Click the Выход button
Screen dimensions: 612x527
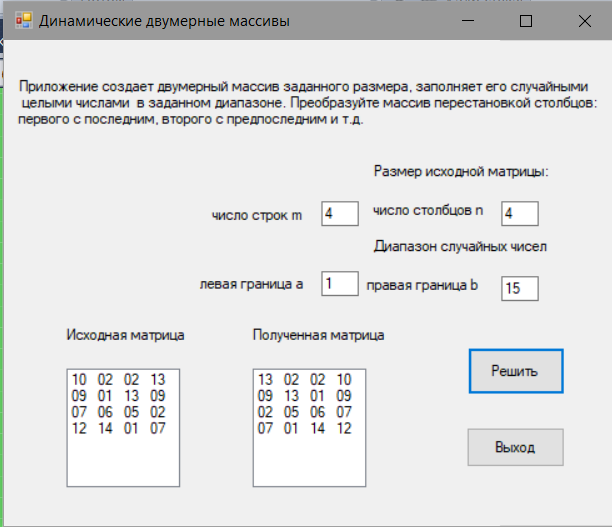click(515, 447)
